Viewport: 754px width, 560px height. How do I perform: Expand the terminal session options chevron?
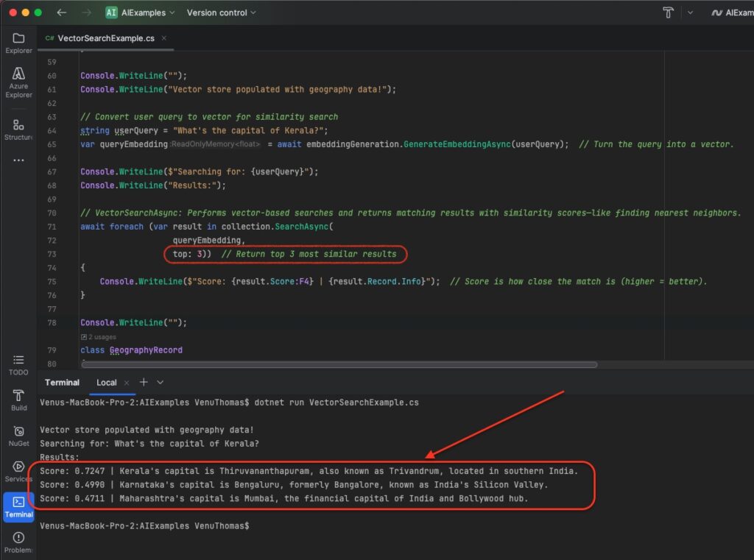161,383
